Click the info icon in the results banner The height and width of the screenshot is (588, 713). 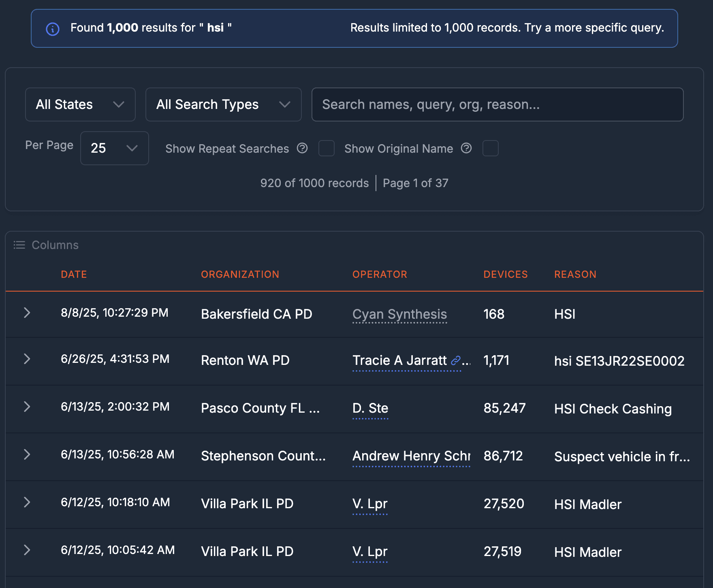pyautogui.click(x=52, y=28)
